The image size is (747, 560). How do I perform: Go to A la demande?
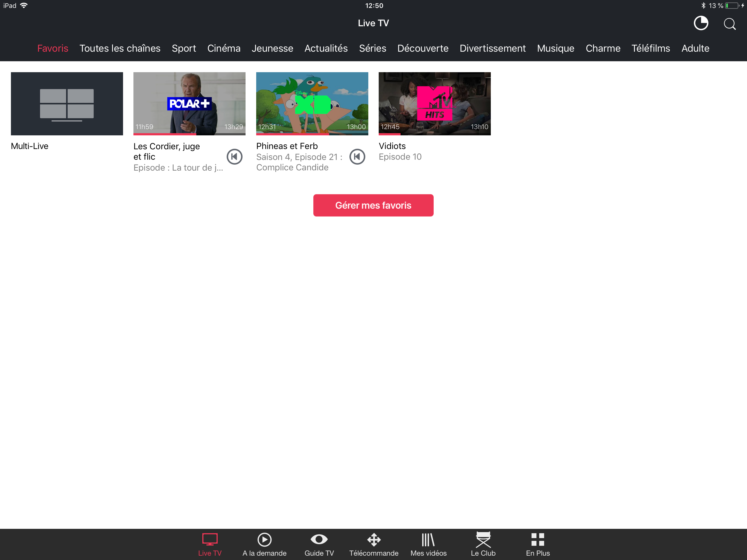(x=264, y=544)
